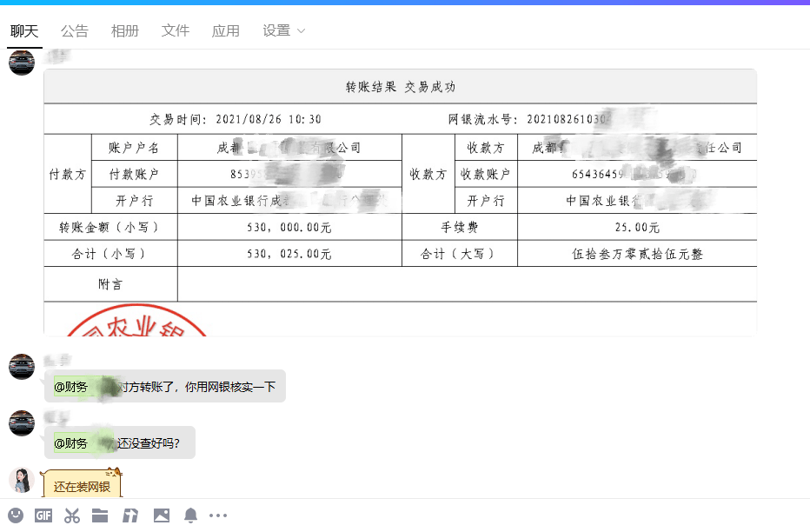Click the fee value 25.00元
810x532 pixels.
pos(637,227)
